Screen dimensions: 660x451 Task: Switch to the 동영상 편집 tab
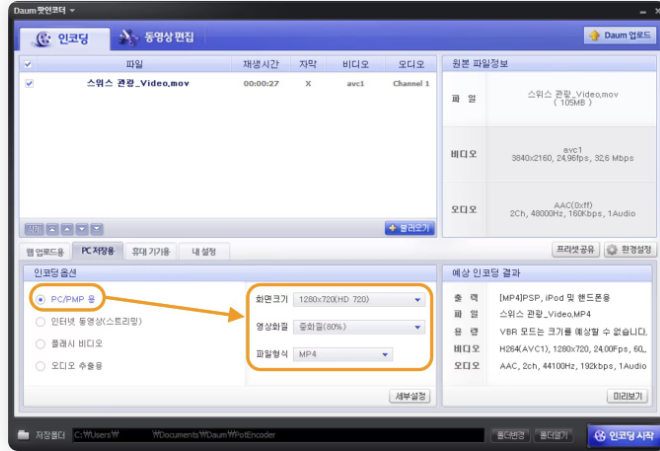coord(157,37)
